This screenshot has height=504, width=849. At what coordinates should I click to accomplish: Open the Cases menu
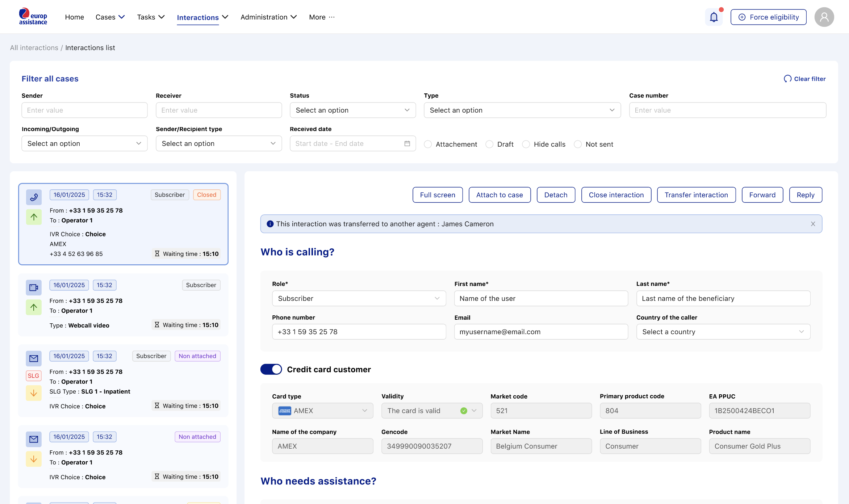(x=110, y=17)
